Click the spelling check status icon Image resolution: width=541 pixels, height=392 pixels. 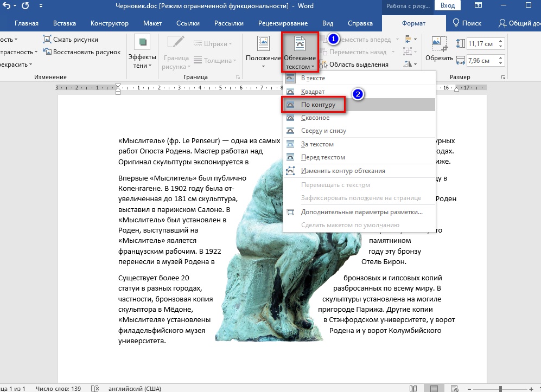pyautogui.click(x=95, y=388)
